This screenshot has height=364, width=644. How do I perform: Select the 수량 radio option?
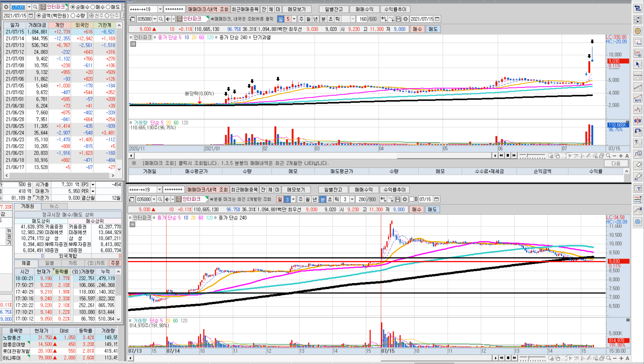click(73, 16)
